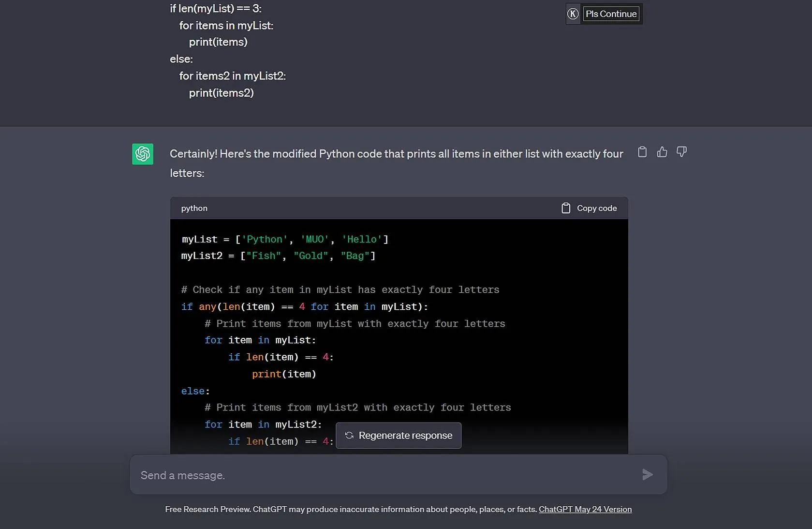Click the else: keyword in the code block
812x529 pixels.
(x=195, y=391)
